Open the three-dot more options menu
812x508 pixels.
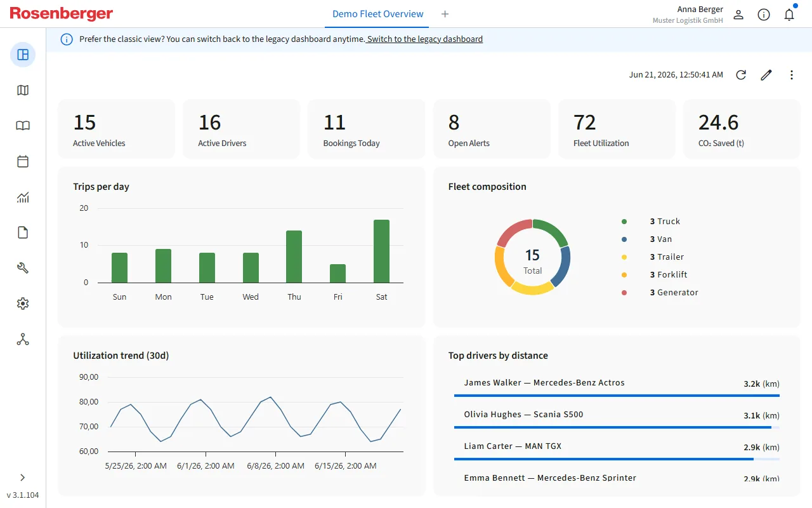click(792, 75)
